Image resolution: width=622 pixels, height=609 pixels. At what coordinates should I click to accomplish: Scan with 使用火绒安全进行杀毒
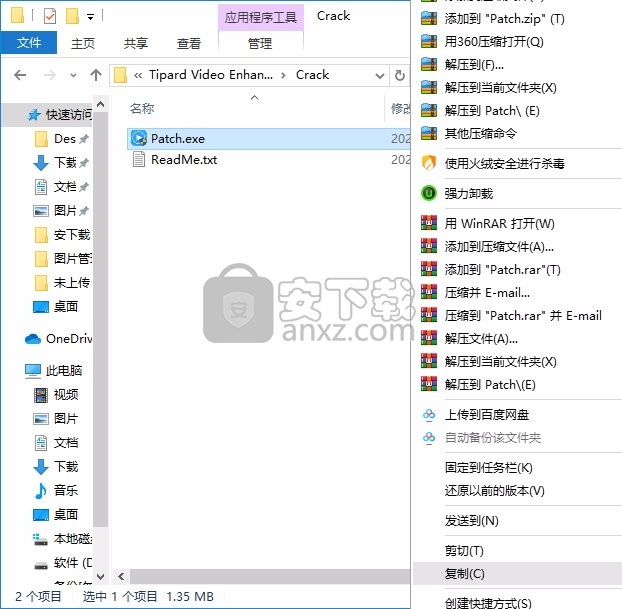coord(517,163)
